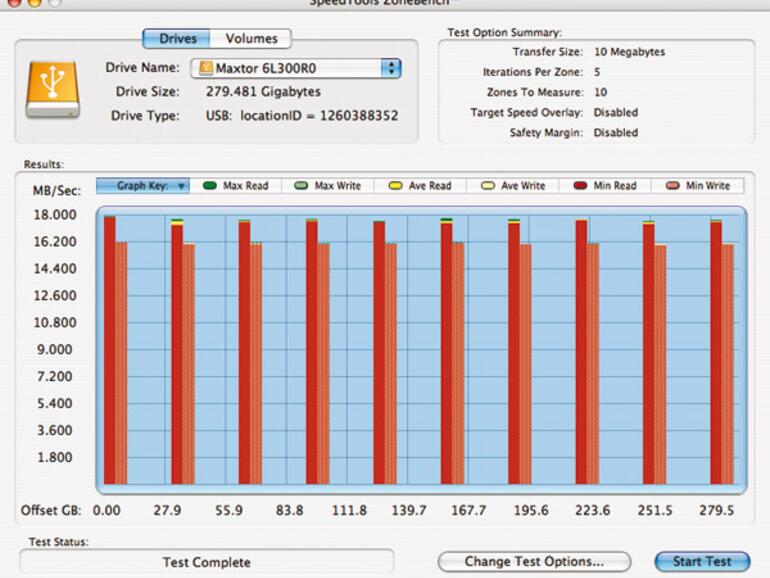This screenshot has height=578, width=770.
Task: Click the Transfer Size value 10 Megabytes
Action: pyautogui.click(x=630, y=52)
